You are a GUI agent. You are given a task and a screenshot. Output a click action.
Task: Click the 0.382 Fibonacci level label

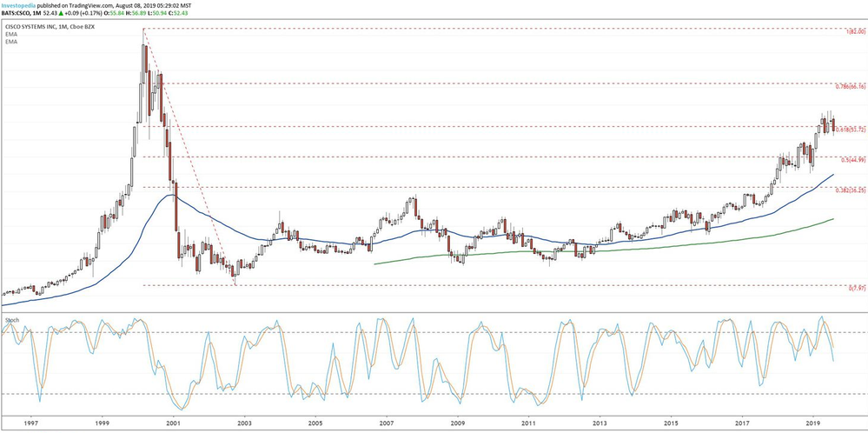click(x=847, y=190)
